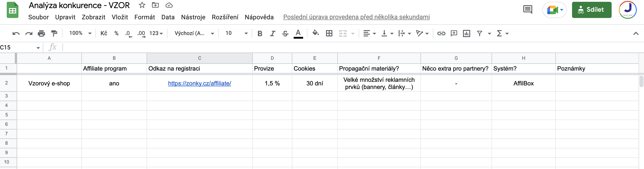Collapse the toolbar with chevron
The width and height of the screenshot is (644, 169).
636,33
